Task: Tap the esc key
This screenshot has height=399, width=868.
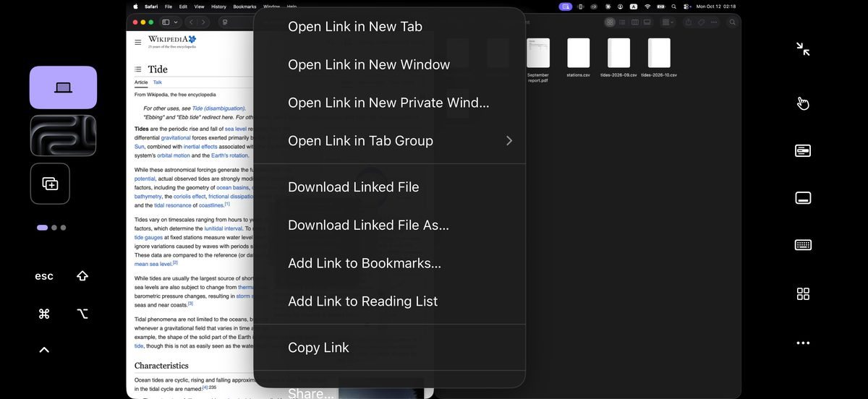Action: 44,276
